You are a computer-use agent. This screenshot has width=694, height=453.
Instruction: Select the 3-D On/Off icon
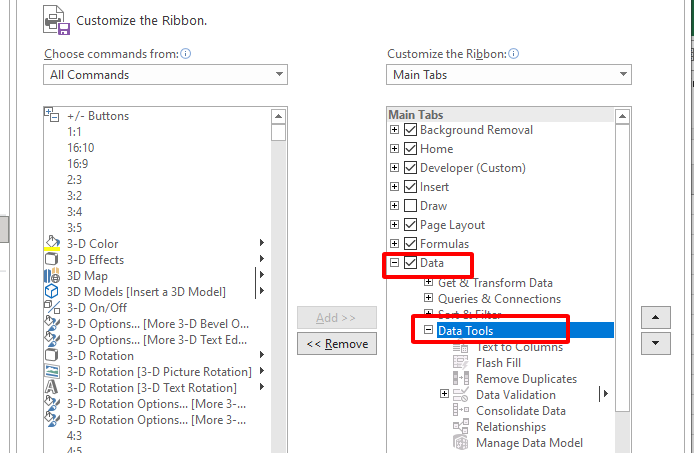click(x=52, y=307)
